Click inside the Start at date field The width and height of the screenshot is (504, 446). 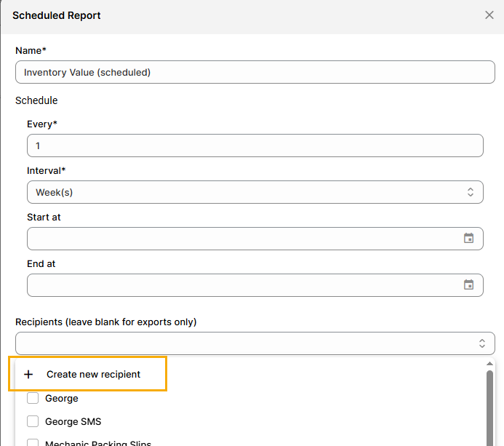(x=240, y=239)
